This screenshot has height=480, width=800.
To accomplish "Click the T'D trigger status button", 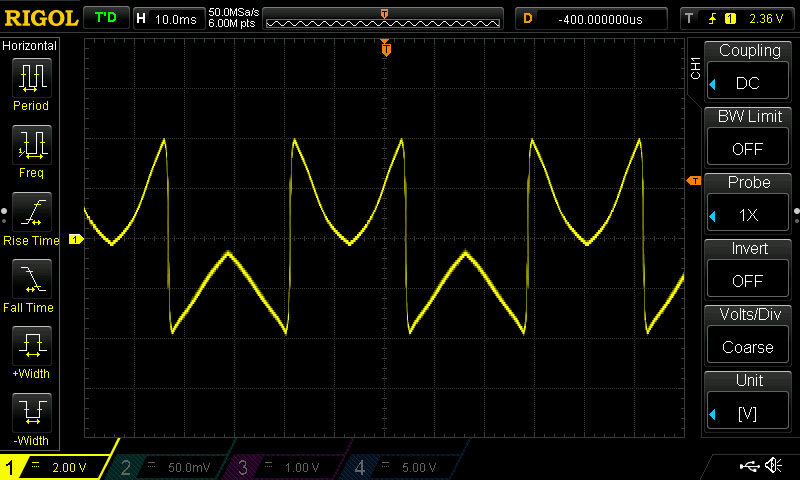I will [x=104, y=18].
